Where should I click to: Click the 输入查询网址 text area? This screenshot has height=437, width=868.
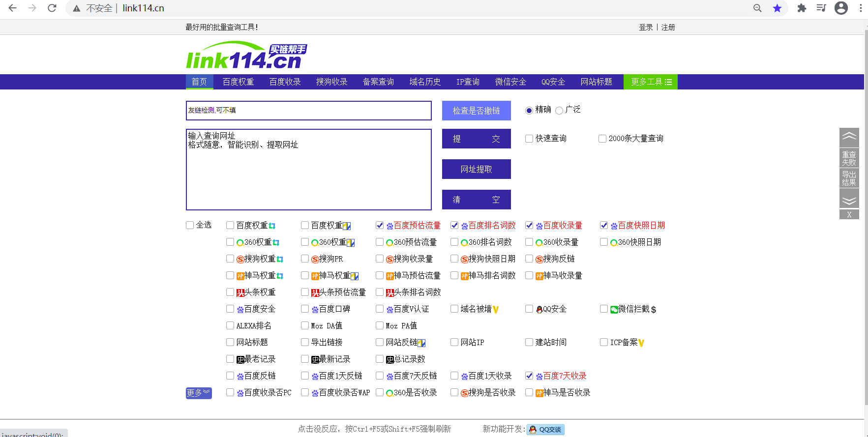coord(309,170)
